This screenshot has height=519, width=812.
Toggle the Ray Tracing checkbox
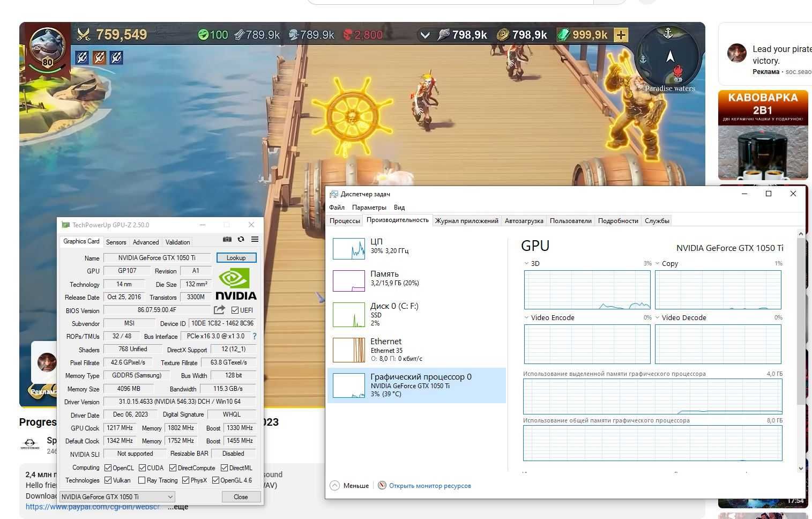pyautogui.click(x=141, y=480)
